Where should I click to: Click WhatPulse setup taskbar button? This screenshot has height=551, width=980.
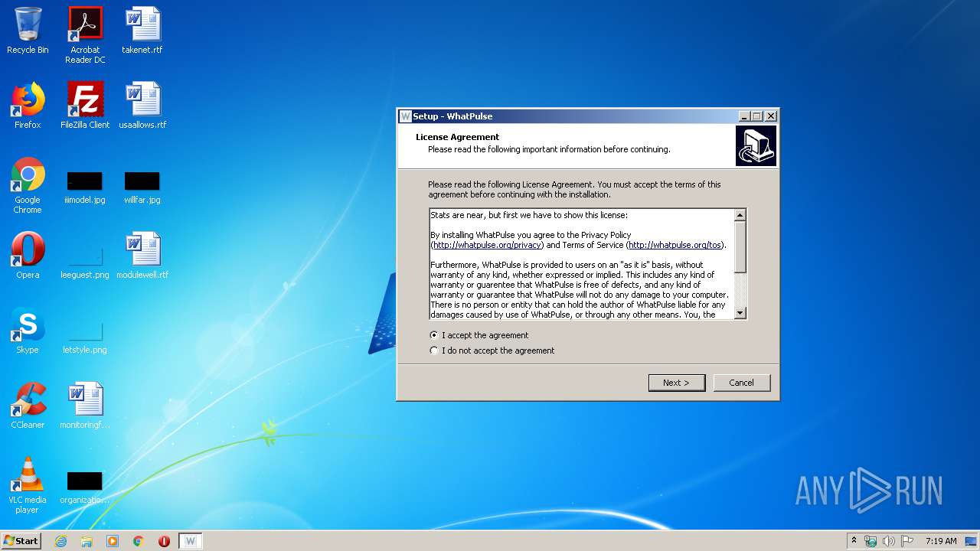pyautogui.click(x=191, y=541)
